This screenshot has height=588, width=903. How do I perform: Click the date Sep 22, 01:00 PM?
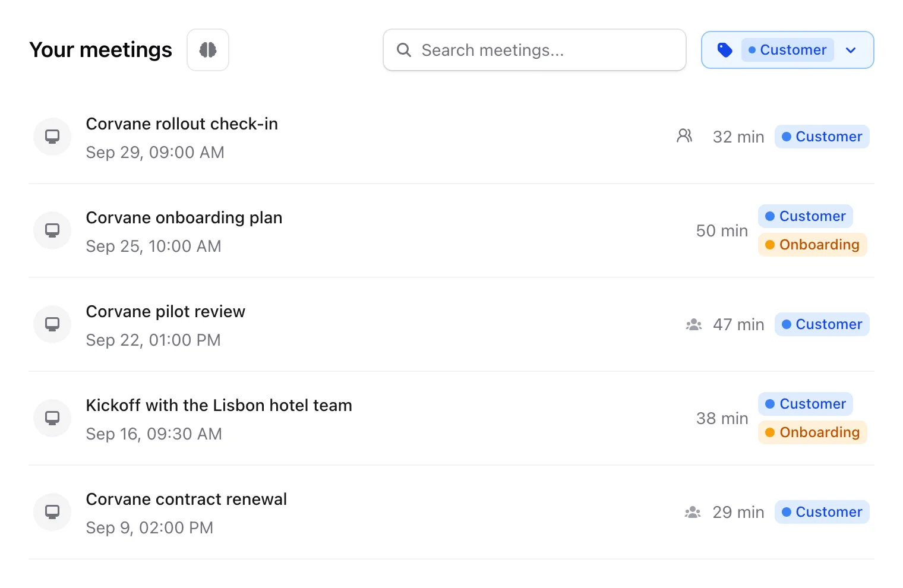click(x=153, y=340)
